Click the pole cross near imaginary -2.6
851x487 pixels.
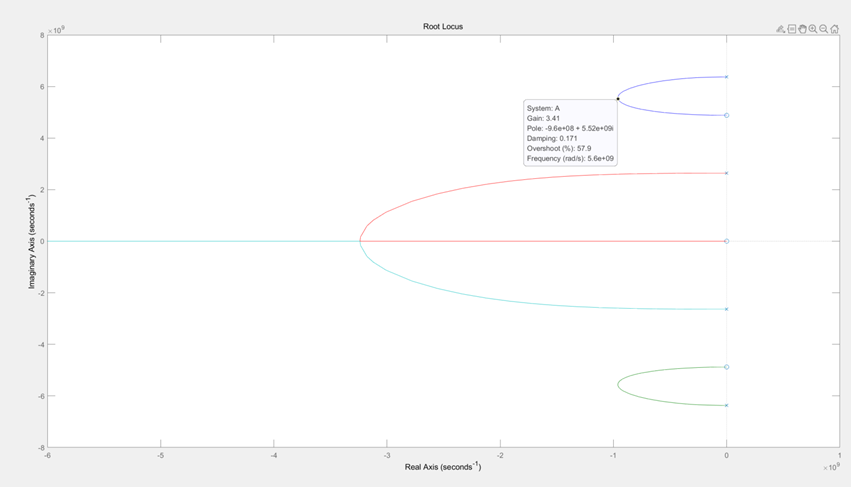click(x=727, y=309)
